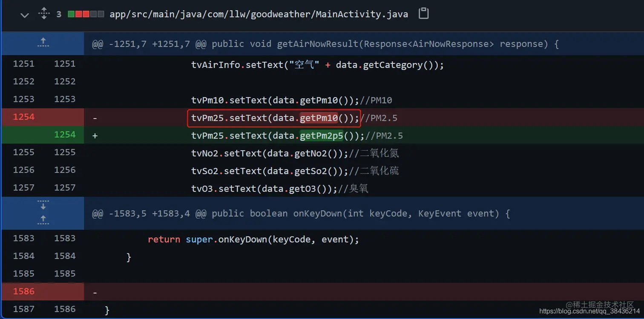Select the getAirNowResult hunk header text

(x=325, y=44)
